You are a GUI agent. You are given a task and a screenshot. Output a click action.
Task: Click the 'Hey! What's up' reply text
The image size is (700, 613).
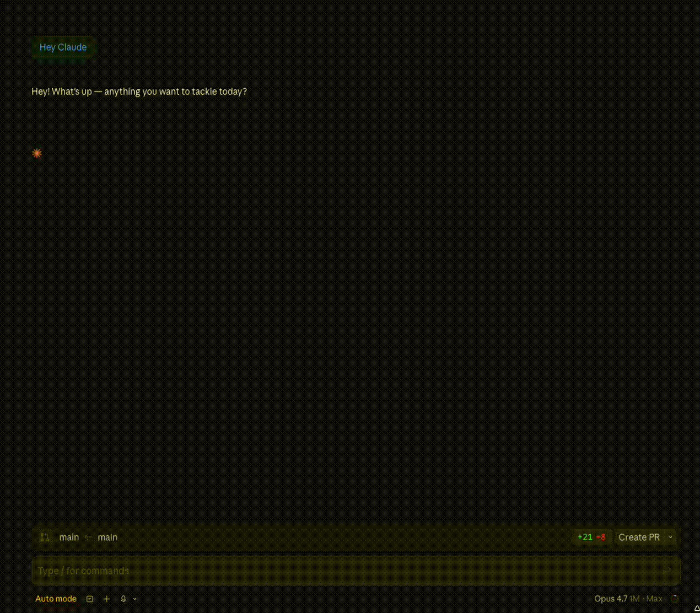tap(139, 92)
